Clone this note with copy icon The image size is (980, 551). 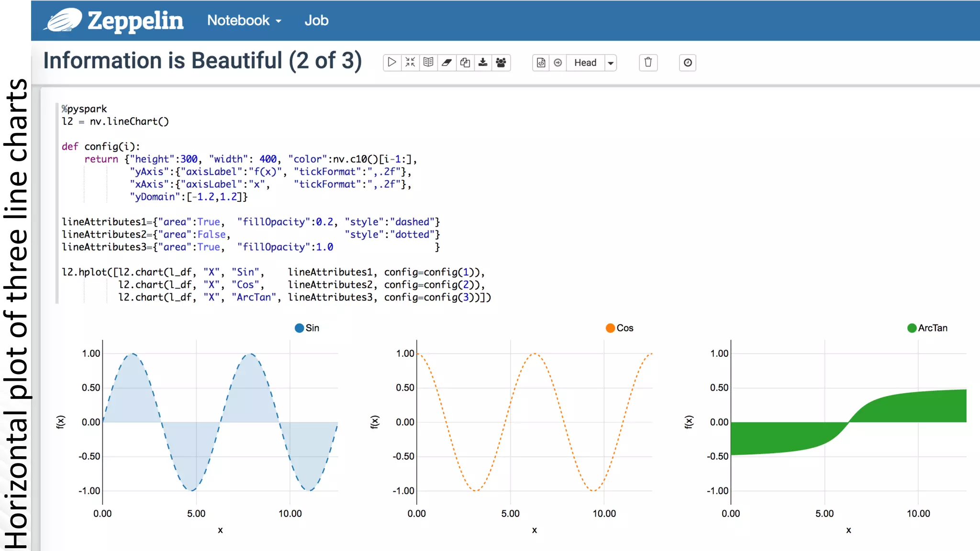(465, 63)
